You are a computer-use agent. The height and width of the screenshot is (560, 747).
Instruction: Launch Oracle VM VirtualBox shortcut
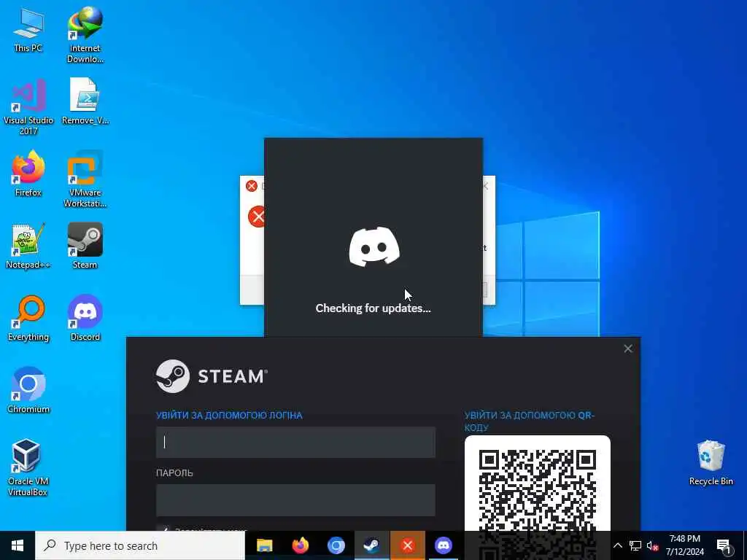tap(28, 468)
